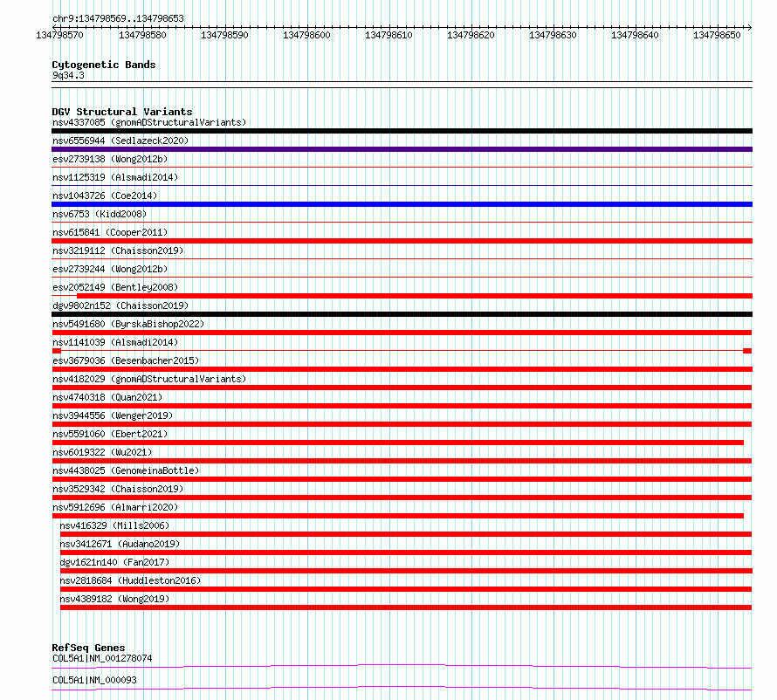Open variant dgv9802n152 (Chaisson2019)

(120, 305)
